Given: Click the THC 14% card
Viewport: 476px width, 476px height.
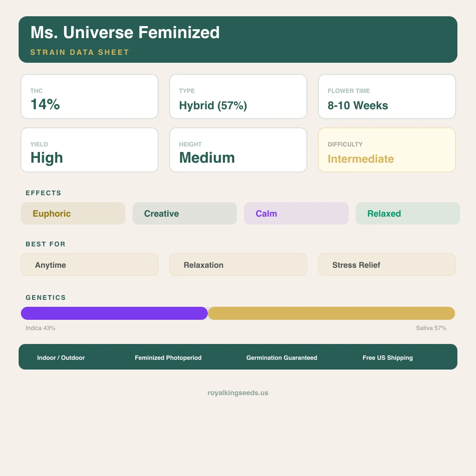Looking at the screenshot, I should 89,97.
